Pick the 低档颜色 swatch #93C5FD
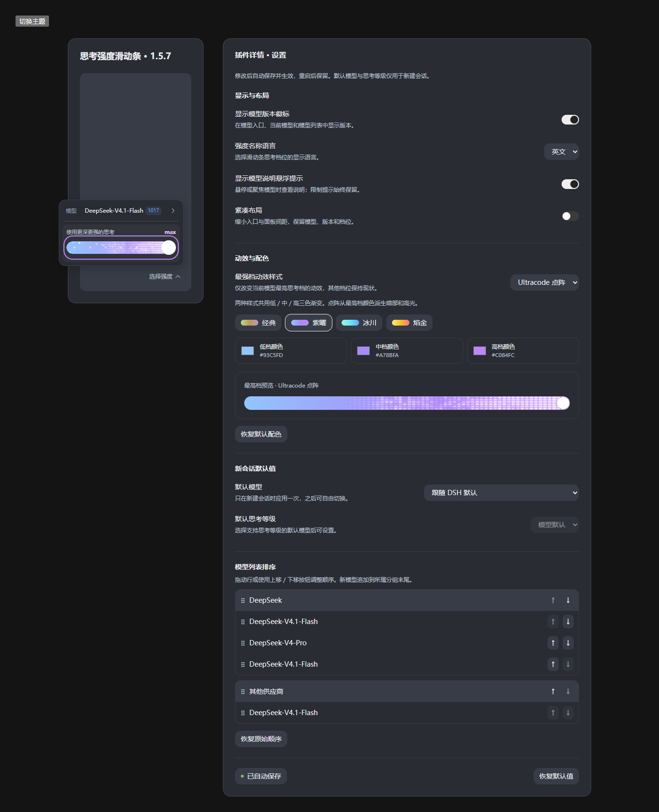Viewport: 659px width, 812px height. [248, 351]
